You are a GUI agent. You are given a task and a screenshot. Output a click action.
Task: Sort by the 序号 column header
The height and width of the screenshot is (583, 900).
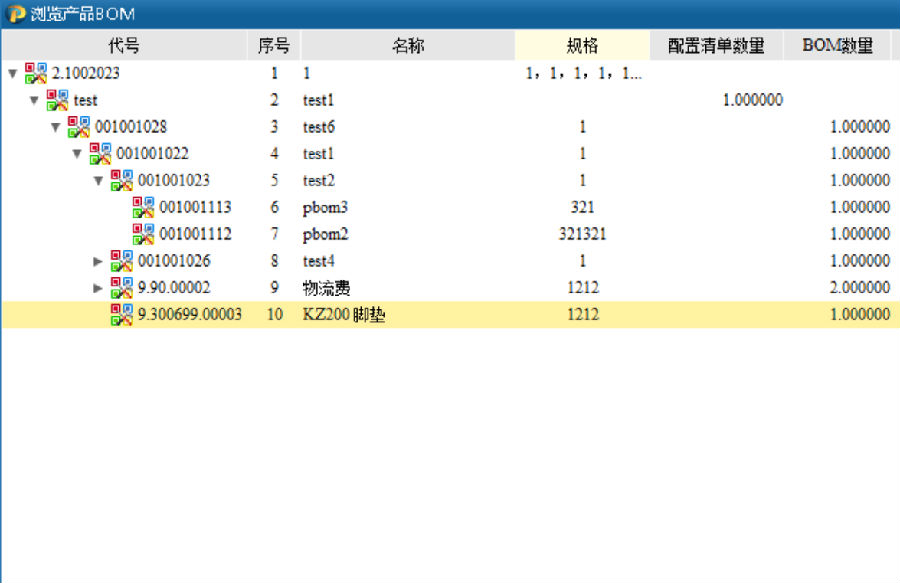274,45
